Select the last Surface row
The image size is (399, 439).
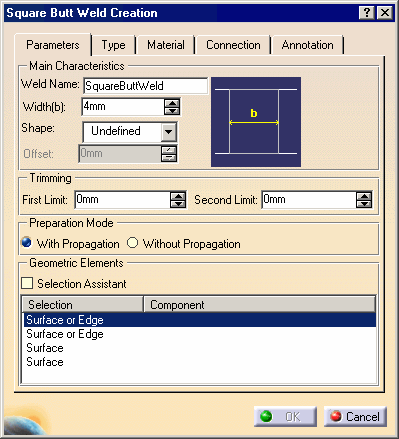pos(199,362)
